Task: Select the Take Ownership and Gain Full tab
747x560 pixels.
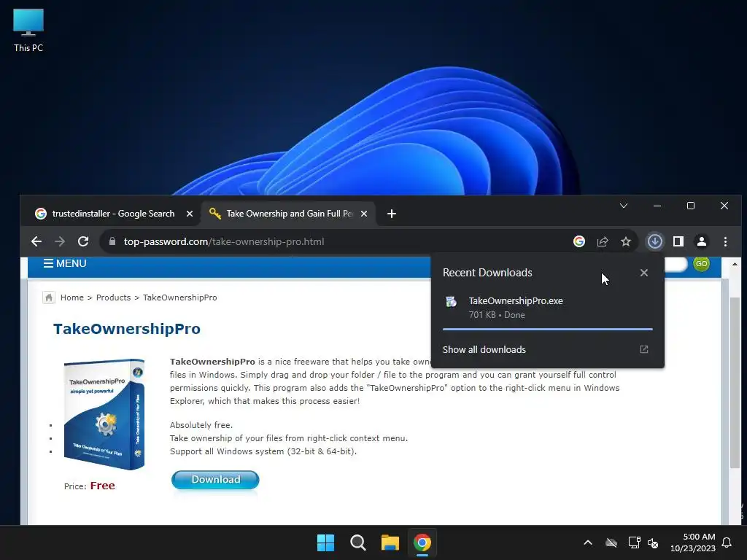Action: (x=289, y=214)
